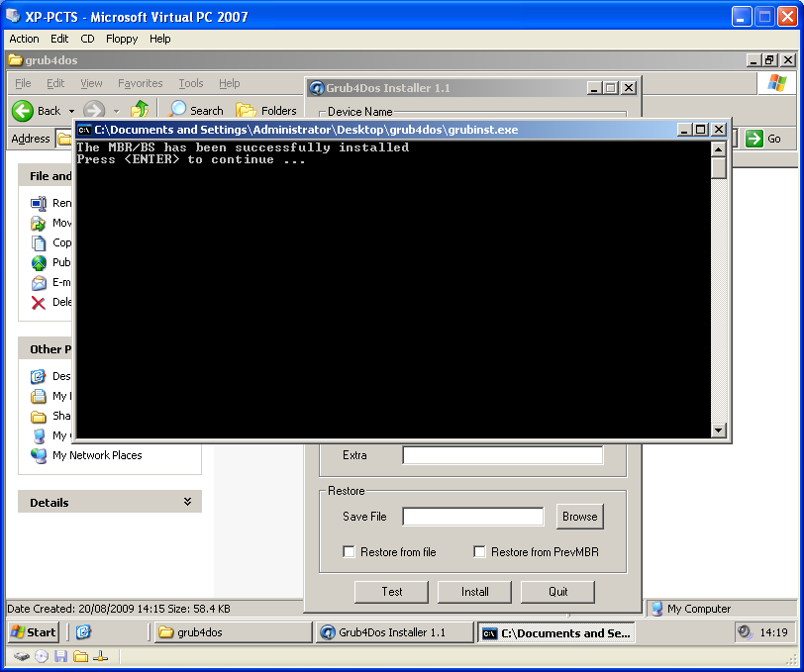Click into the Extra text field
Image resolution: width=804 pixels, height=672 pixels.
pyautogui.click(x=503, y=455)
